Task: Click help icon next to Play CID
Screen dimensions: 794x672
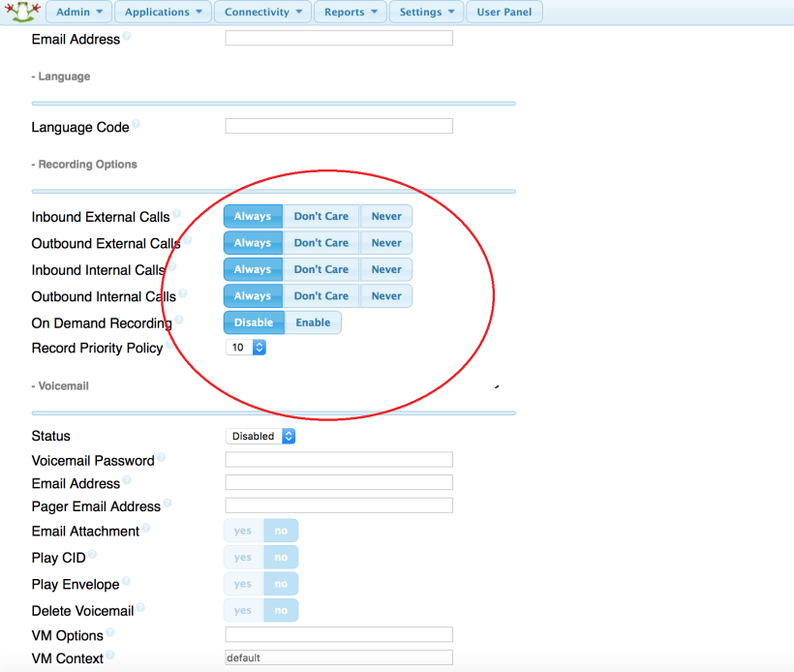Action: coord(93,554)
